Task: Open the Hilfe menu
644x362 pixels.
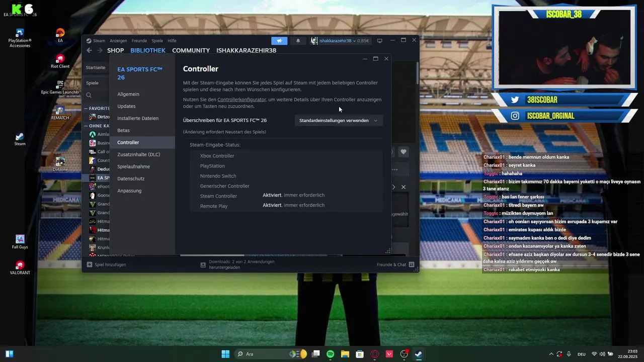Action: click(x=172, y=41)
